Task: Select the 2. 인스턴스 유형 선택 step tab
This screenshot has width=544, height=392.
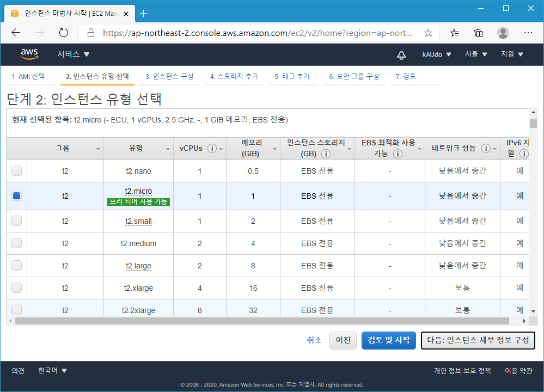Action: tap(97, 76)
